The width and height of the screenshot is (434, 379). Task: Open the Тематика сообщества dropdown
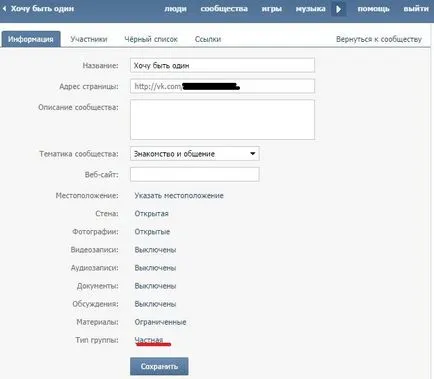(x=195, y=154)
